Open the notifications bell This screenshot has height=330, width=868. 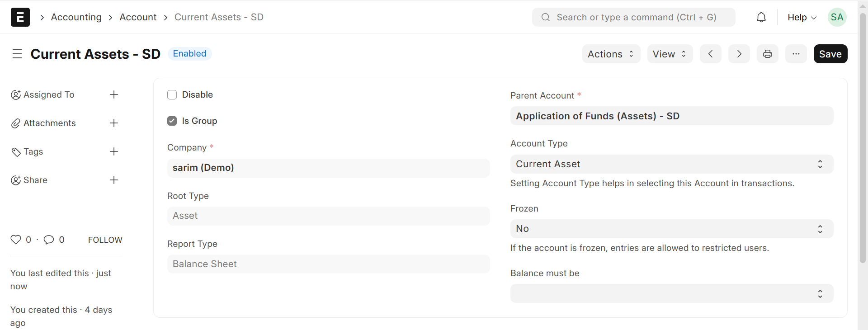pyautogui.click(x=761, y=17)
